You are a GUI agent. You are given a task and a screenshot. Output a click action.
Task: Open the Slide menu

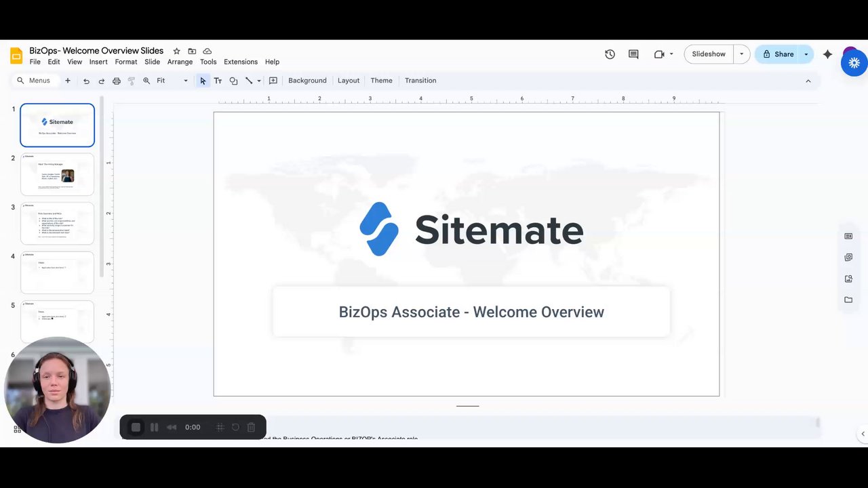click(x=152, y=62)
